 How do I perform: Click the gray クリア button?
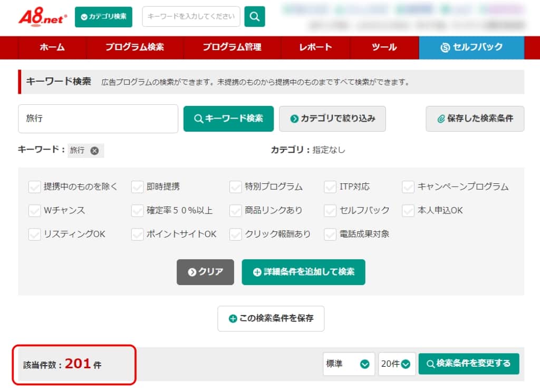point(205,272)
